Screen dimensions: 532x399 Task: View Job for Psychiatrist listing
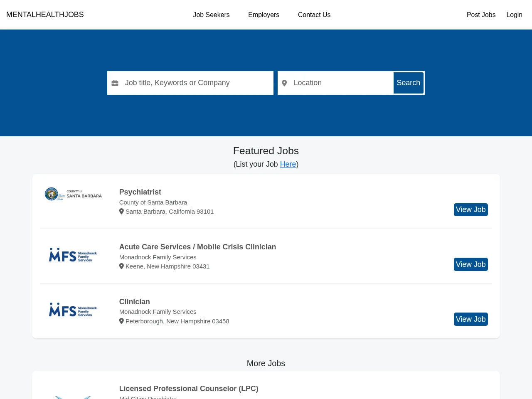470,209
